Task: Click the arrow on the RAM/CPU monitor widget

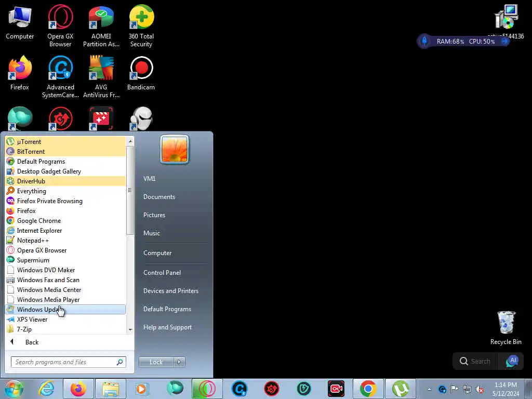Action: click(505, 41)
